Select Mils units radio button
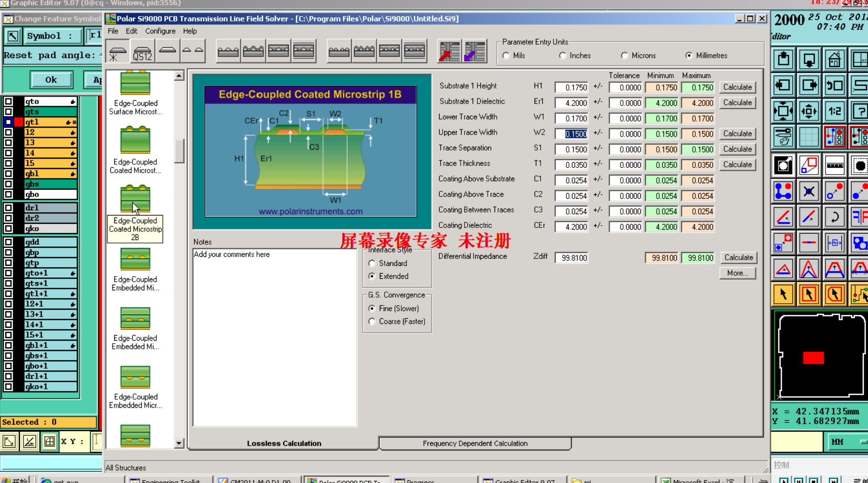The height and width of the screenshot is (483, 868). coord(506,55)
